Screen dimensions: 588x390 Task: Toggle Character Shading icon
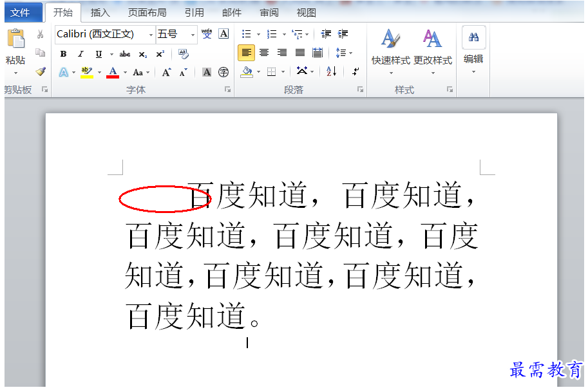click(x=207, y=72)
